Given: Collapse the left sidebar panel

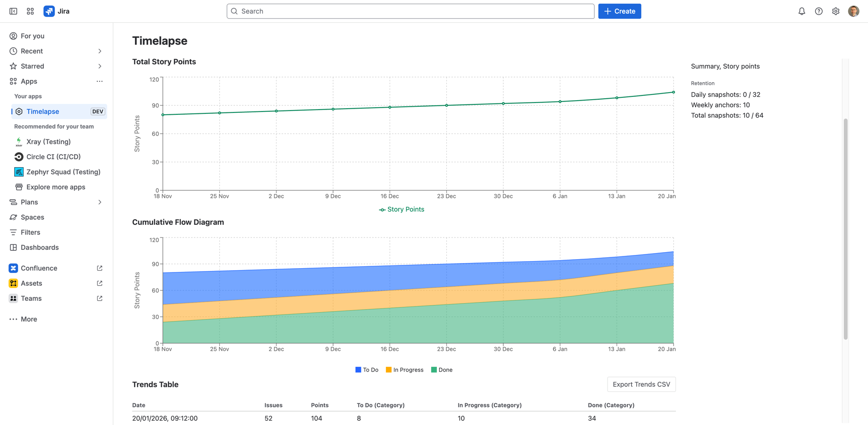Looking at the screenshot, I should [x=13, y=11].
